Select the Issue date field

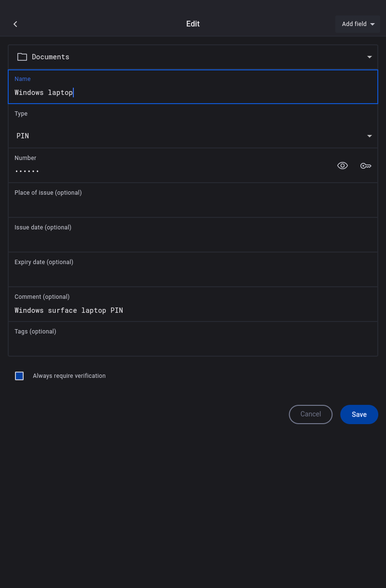(193, 240)
